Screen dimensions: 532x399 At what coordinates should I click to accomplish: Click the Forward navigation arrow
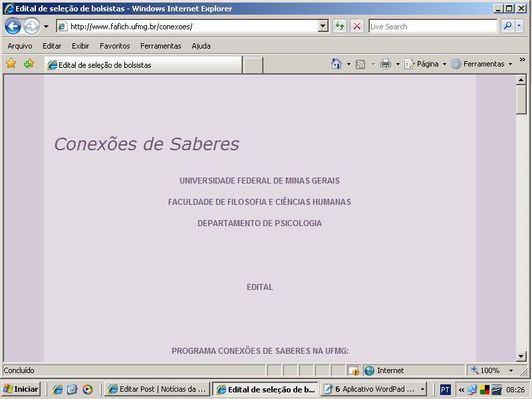tap(31, 26)
